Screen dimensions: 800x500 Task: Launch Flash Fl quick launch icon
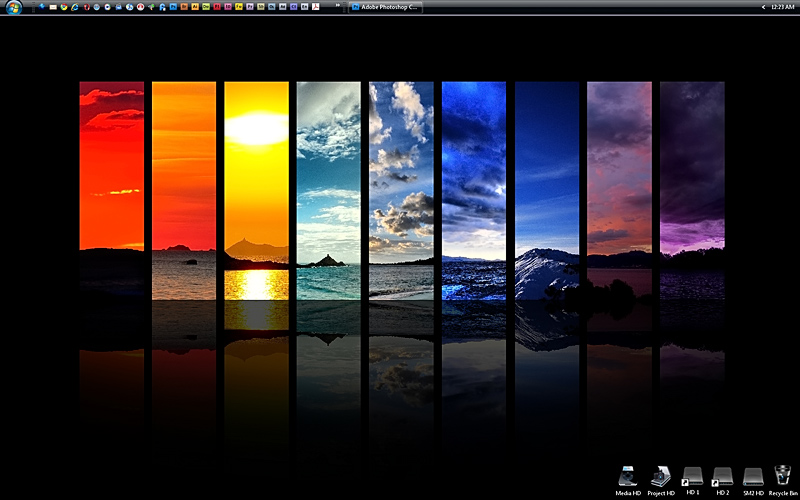[x=217, y=7]
